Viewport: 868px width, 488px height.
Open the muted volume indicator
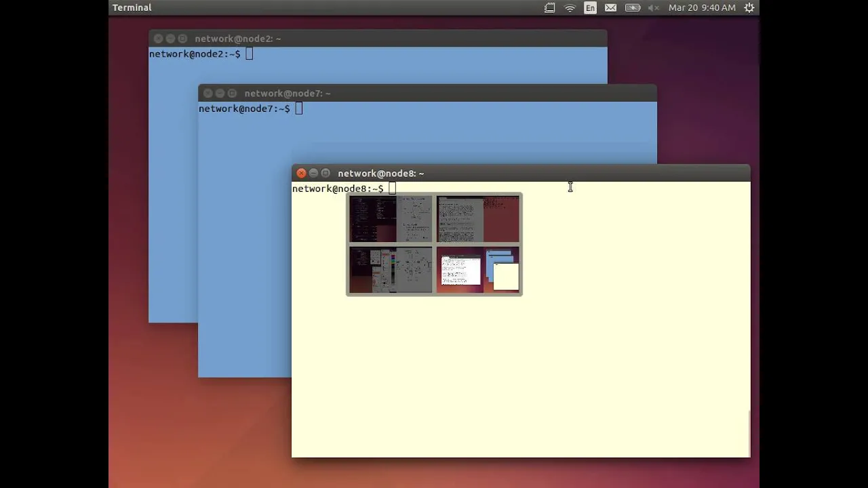click(654, 7)
